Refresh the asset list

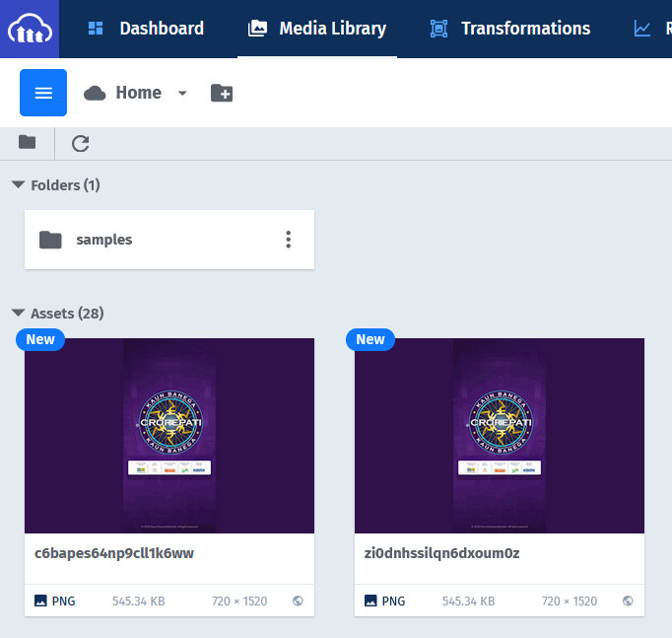[x=80, y=144]
